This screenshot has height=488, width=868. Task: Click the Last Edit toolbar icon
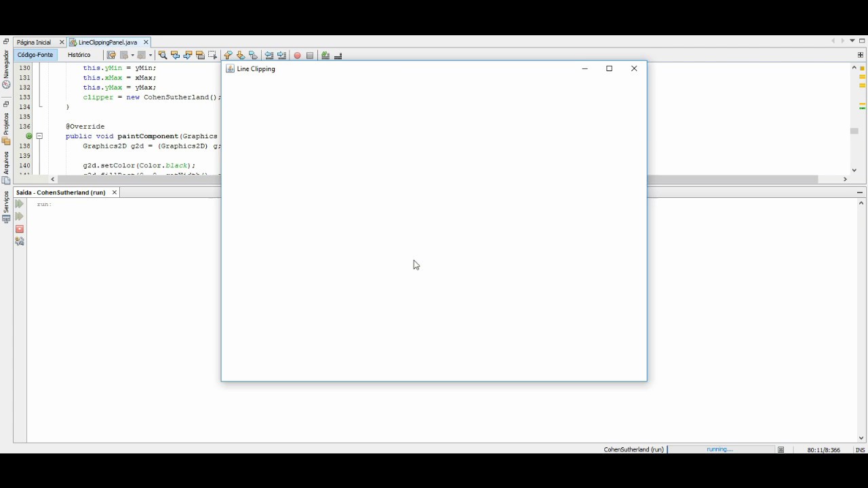pos(111,56)
